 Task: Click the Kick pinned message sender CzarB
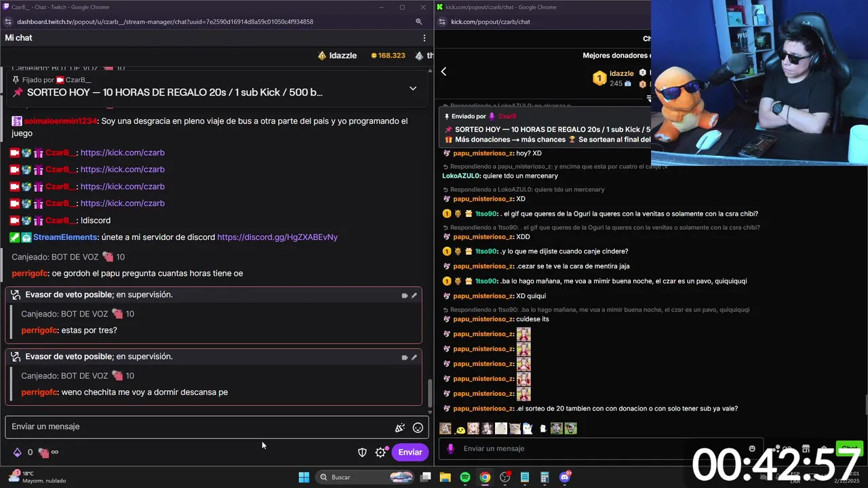(x=507, y=117)
